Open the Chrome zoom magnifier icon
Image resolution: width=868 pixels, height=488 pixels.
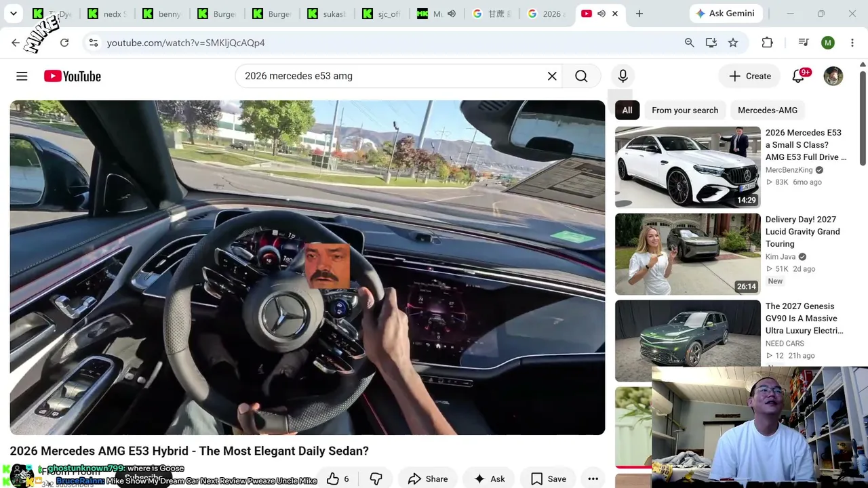689,43
